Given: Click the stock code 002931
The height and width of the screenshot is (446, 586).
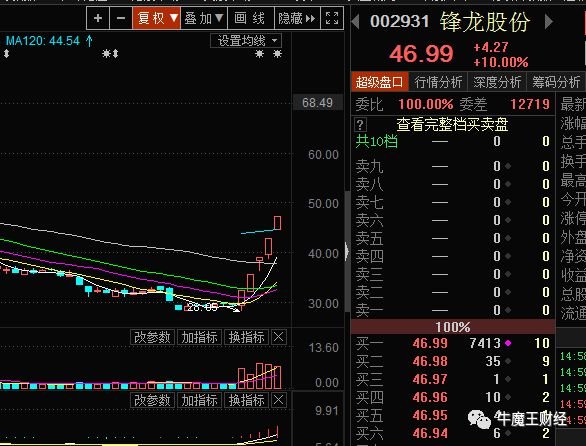Looking at the screenshot, I should click(x=400, y=21).
